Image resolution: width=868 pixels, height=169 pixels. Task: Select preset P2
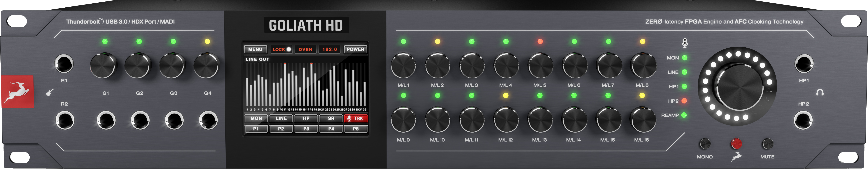(281, 129)
